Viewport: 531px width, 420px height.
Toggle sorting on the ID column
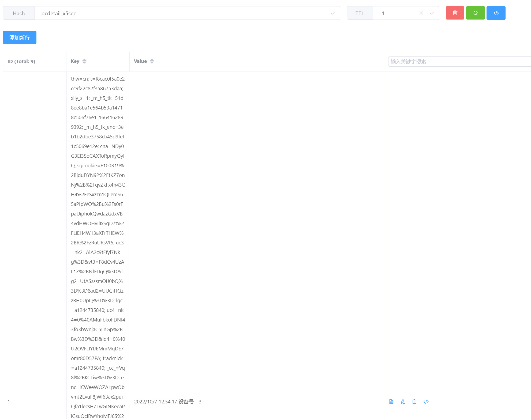[x=21, y=61]
